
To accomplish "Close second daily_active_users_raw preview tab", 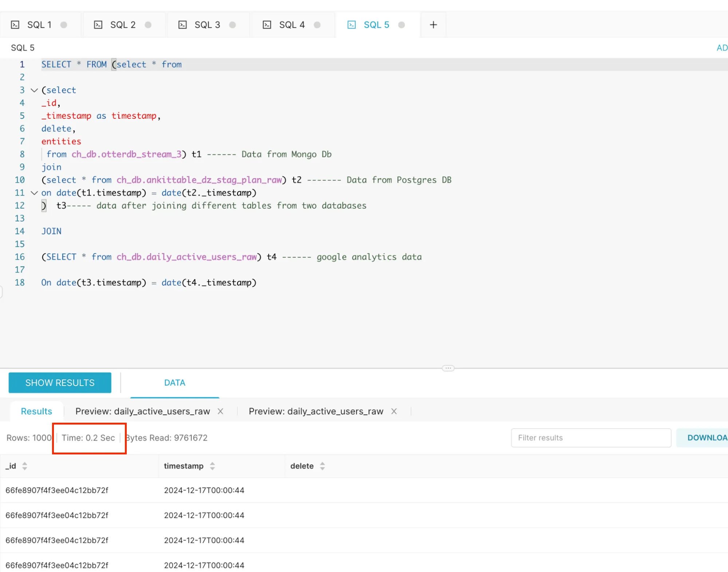I will (394, 411).
